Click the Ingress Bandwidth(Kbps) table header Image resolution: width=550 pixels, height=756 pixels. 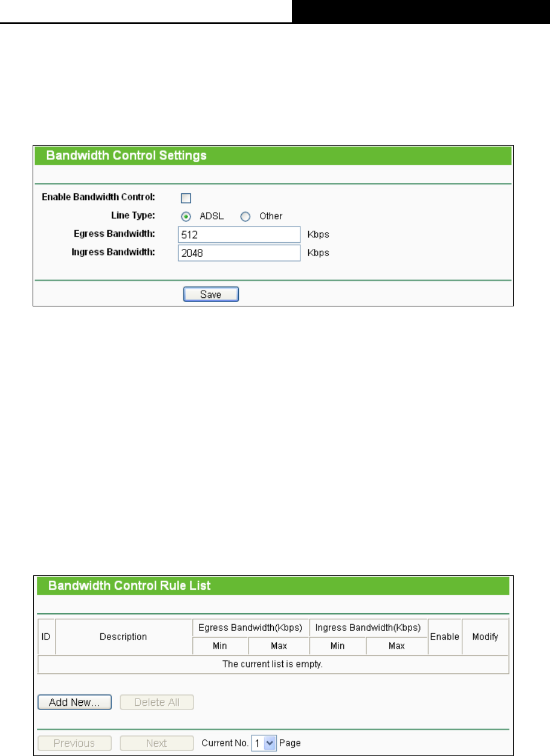[368, 628]
